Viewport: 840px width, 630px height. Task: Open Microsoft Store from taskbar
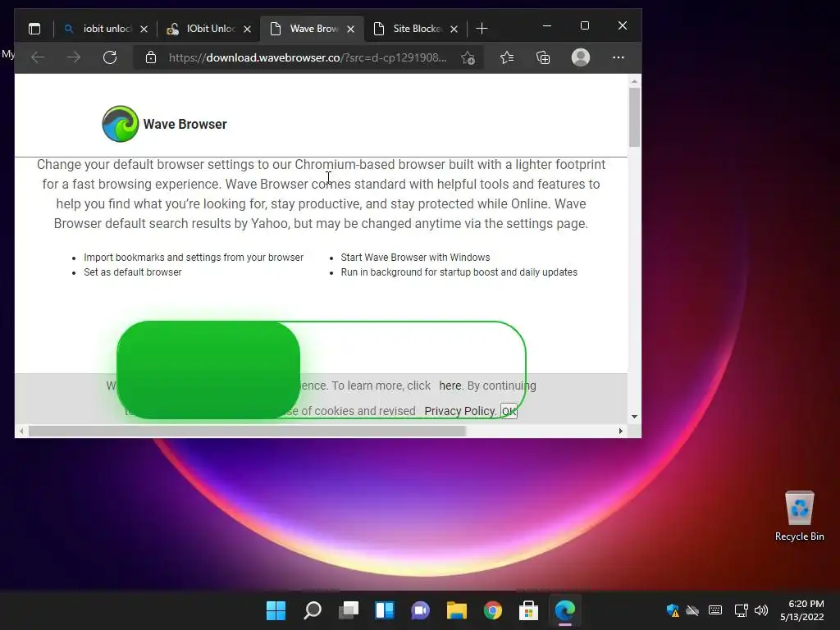pyautogui.click(x=529, y=610)
